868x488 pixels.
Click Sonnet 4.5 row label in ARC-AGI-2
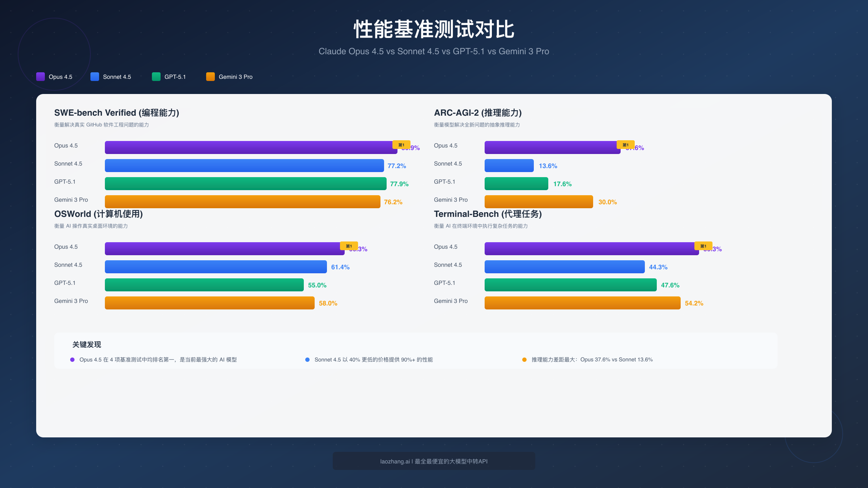(x=448, y=163)
